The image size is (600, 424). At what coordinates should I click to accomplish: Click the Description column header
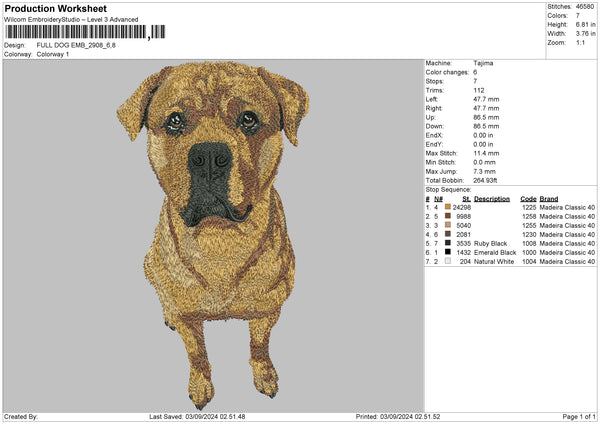492,198
